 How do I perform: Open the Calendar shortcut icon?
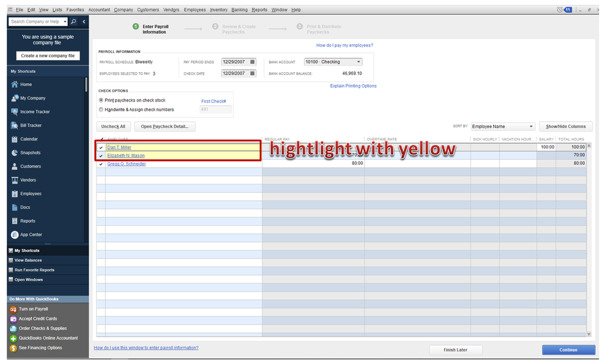[x=15, y=139]
